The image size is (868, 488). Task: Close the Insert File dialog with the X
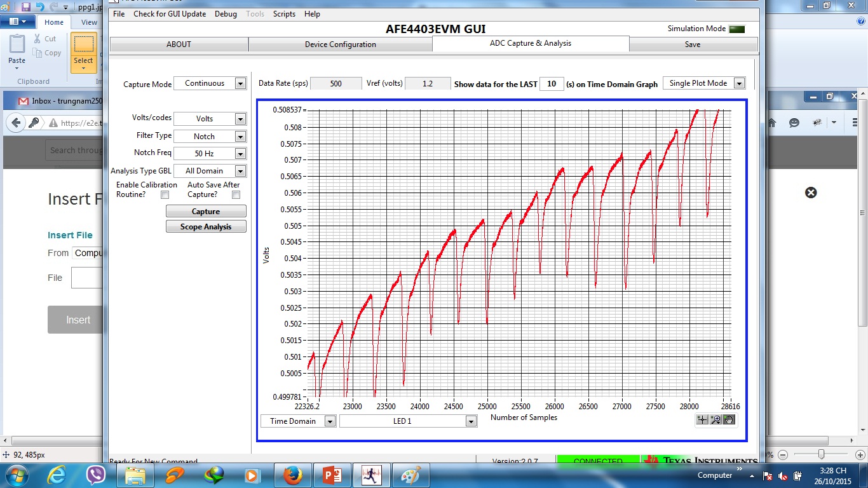tap(811, 193)
